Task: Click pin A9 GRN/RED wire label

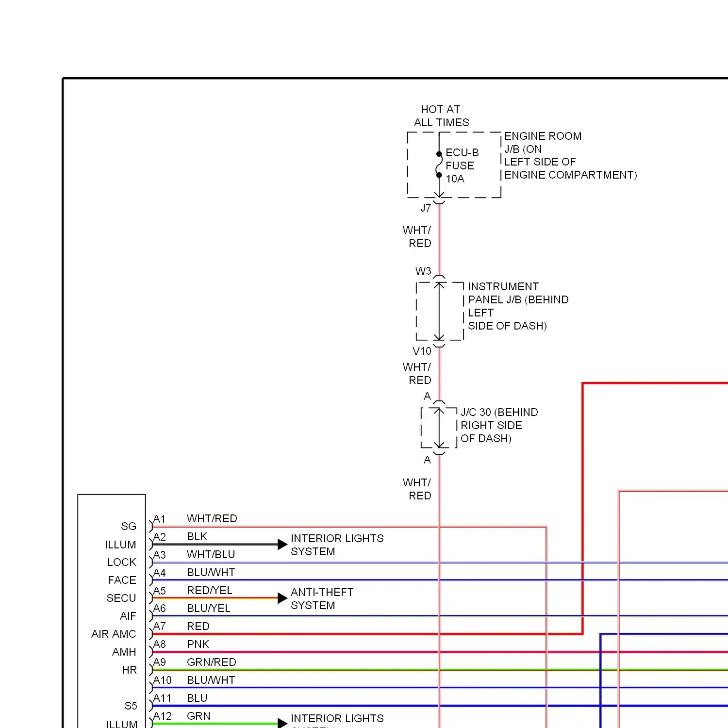Action: (x=212, y=662)
